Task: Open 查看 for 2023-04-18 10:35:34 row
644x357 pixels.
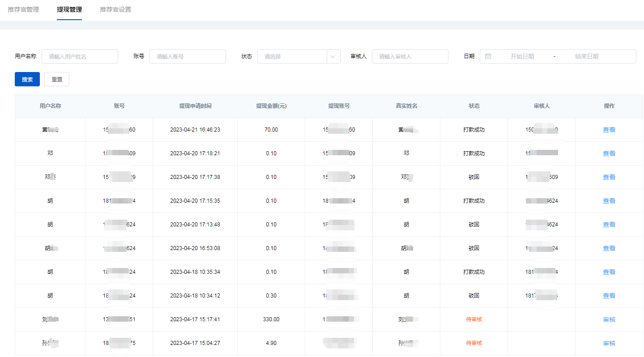Action: [x=609, y=272]
